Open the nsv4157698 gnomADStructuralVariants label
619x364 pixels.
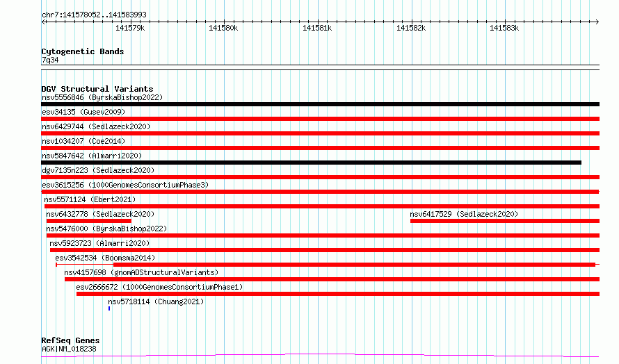141,272
